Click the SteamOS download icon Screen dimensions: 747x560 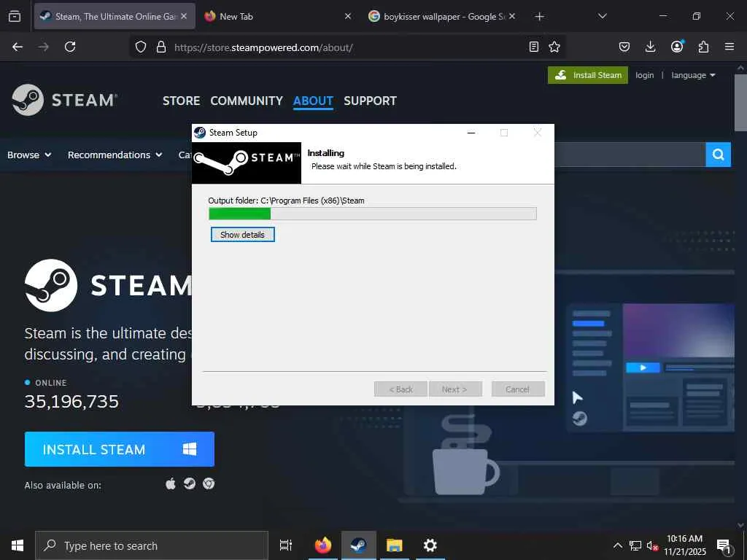pyautogui.click(x=190, y=484)
